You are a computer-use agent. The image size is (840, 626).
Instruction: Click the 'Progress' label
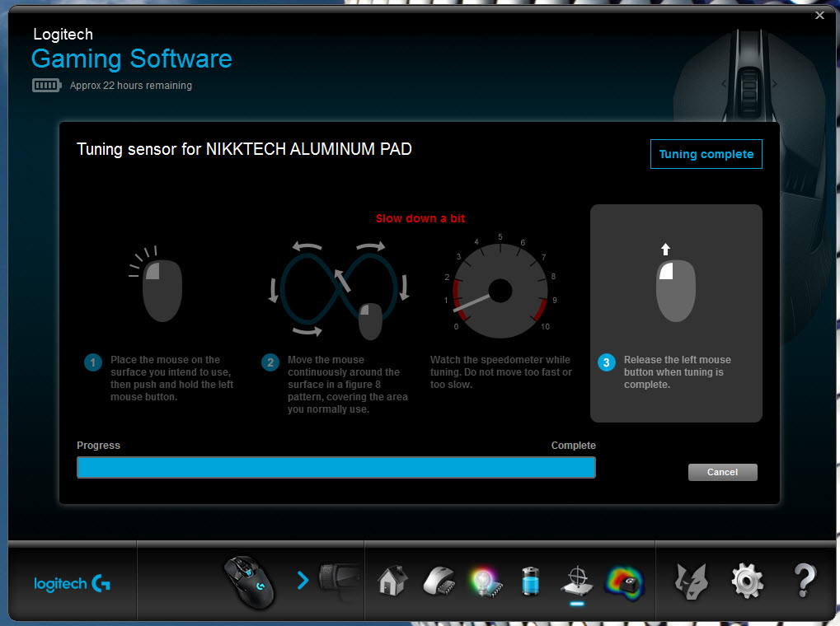(99, 446)
